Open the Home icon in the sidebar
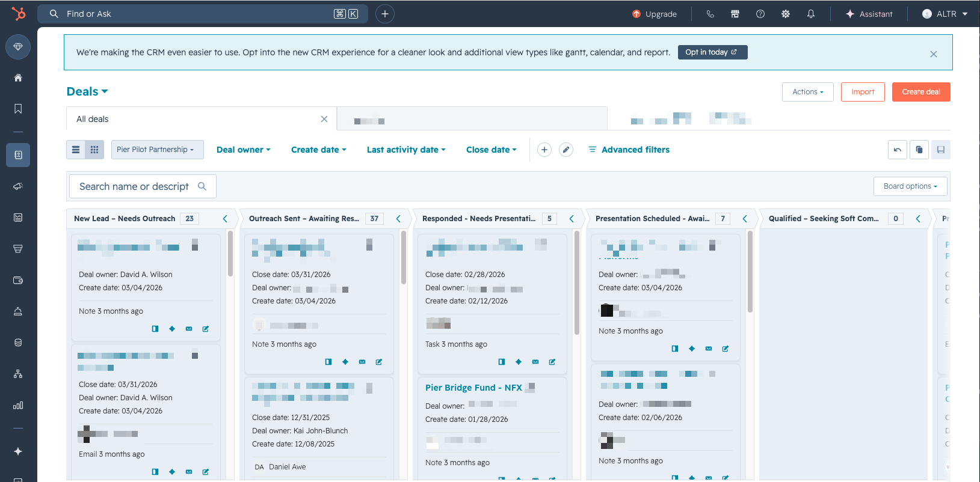 (x=18, y=78)
